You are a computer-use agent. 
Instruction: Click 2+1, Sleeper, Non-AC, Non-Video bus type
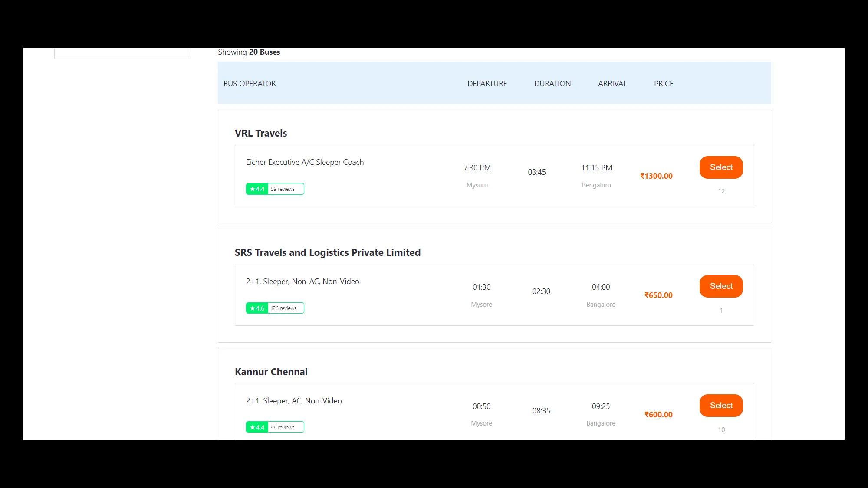302,282
